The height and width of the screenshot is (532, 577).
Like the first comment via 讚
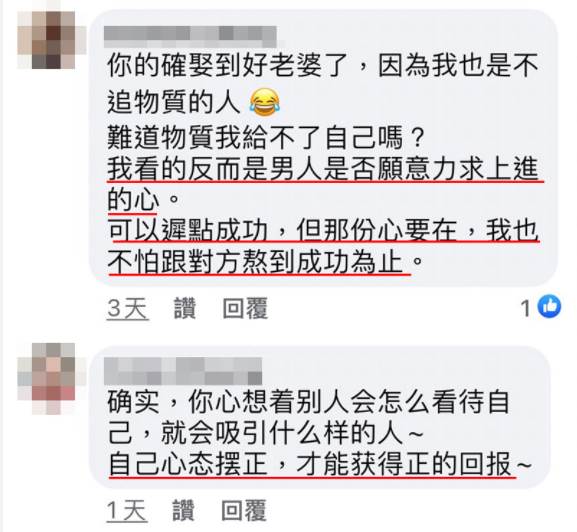[x=185, y=308]
